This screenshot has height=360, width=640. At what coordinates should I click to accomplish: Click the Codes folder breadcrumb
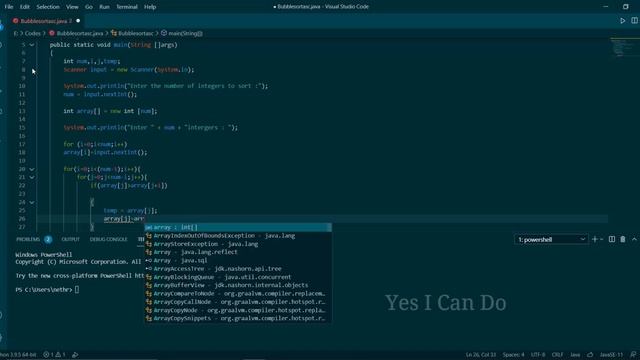pos(33,33)
